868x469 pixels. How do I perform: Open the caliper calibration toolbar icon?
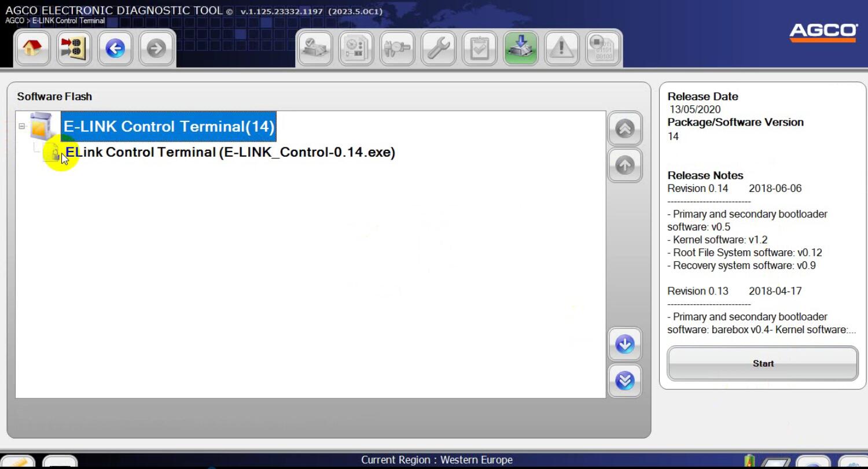click(398, 48)
